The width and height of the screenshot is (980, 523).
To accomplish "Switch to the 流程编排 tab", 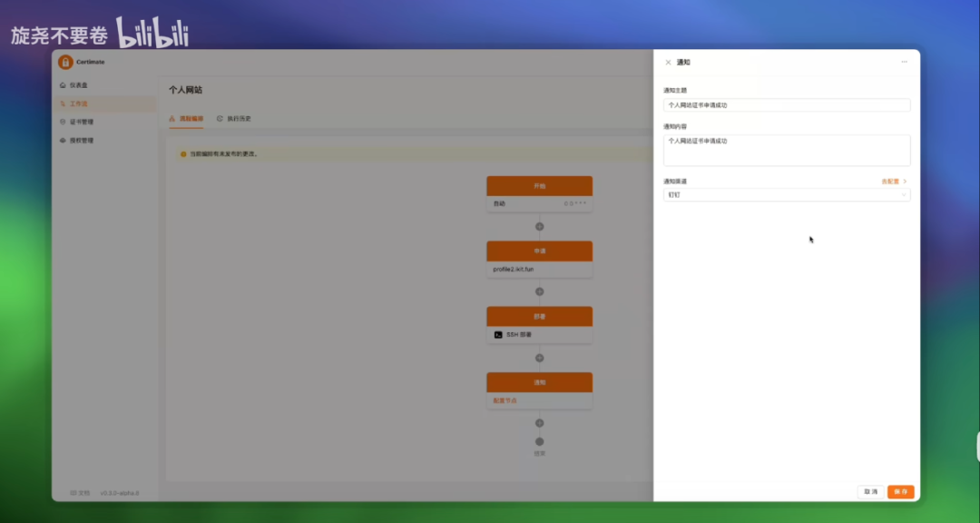I will point(186,119).
